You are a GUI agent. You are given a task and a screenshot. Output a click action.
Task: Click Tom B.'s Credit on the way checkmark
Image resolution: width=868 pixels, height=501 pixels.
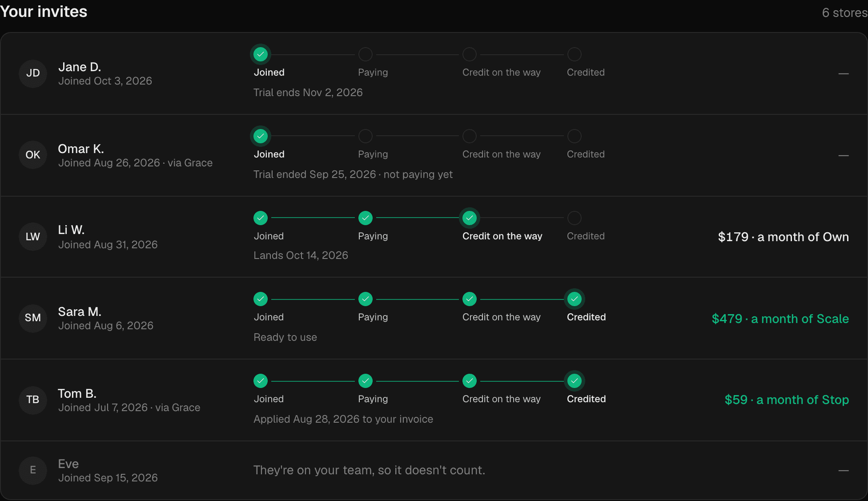tap(470, 381)
